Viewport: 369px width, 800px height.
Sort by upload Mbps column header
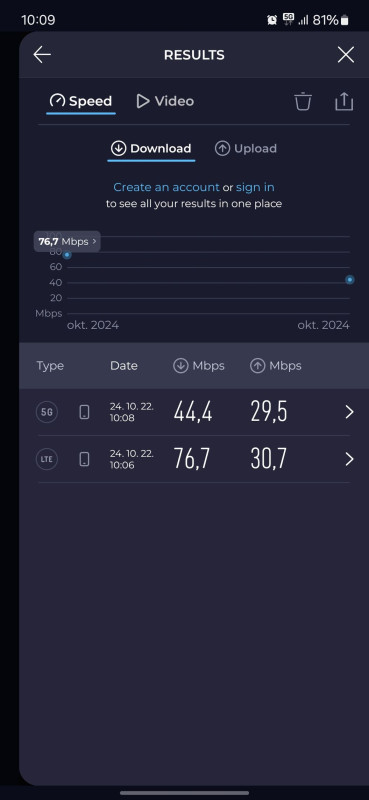276,366
